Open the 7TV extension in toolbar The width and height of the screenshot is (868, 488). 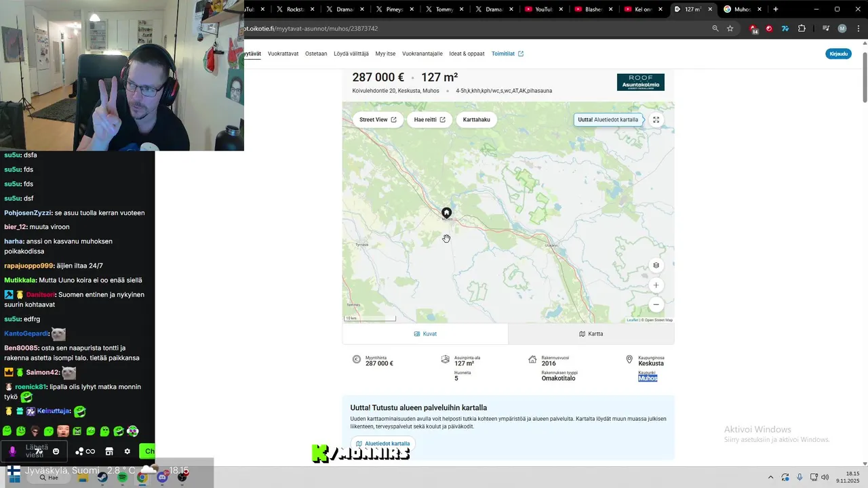click(785, 28)
